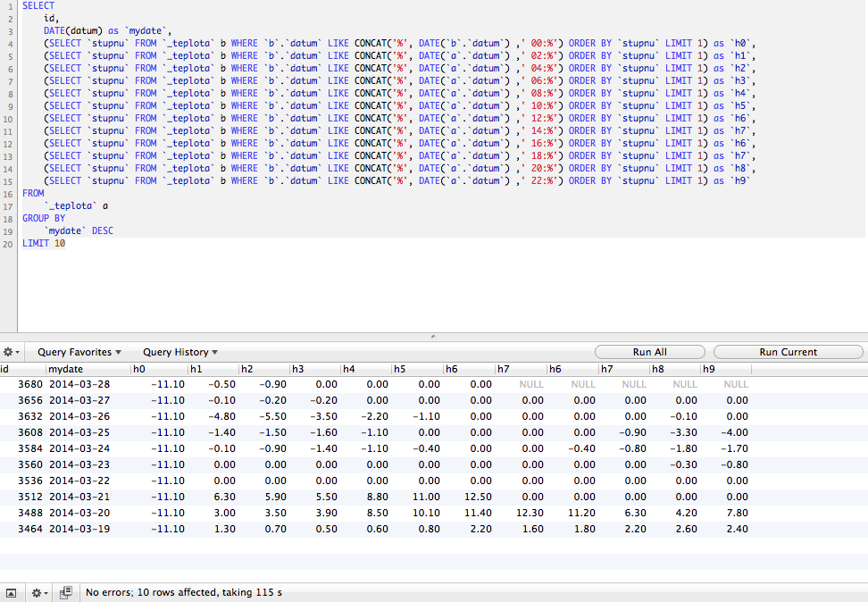
Task: Click the id cell 3536
Action: (x=29, y=481)
